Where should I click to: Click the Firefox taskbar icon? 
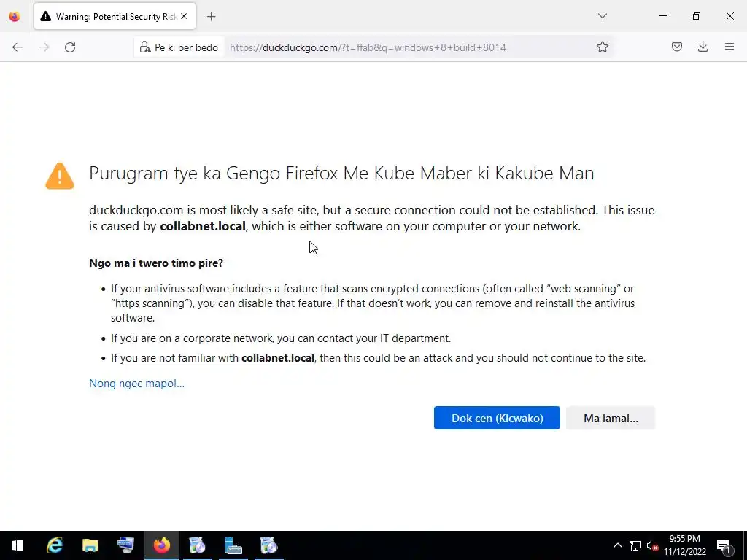coord(161,545)
